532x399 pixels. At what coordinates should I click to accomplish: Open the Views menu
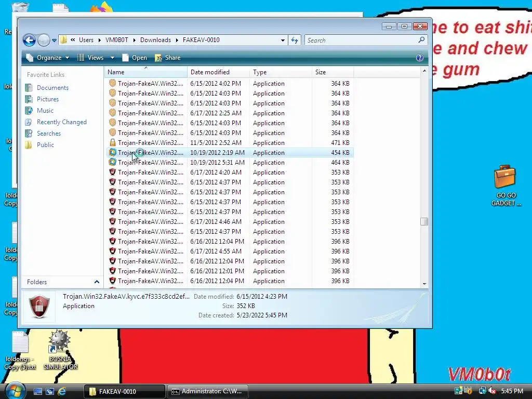(90, 58)
